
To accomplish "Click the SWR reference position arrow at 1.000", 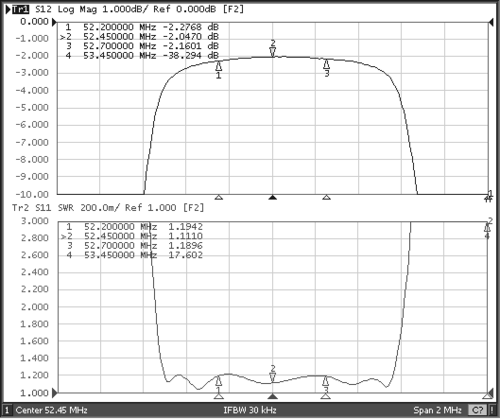I will [54, 393].
